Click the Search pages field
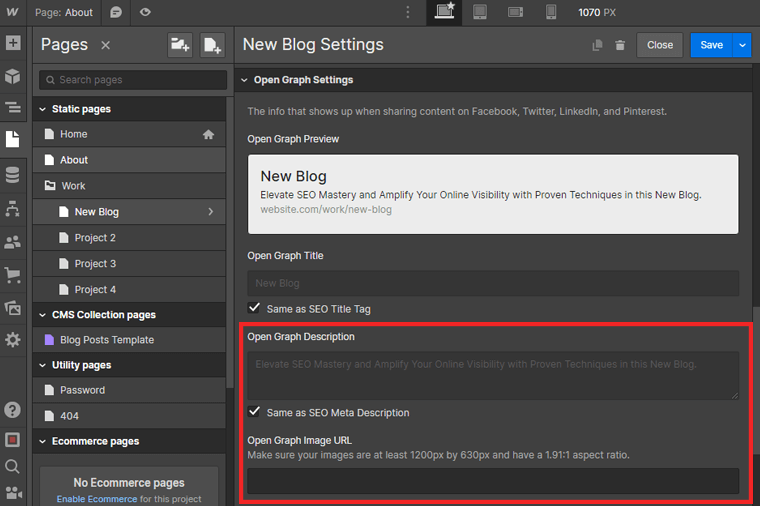760x506 pixels. click(x=133, y=80)
